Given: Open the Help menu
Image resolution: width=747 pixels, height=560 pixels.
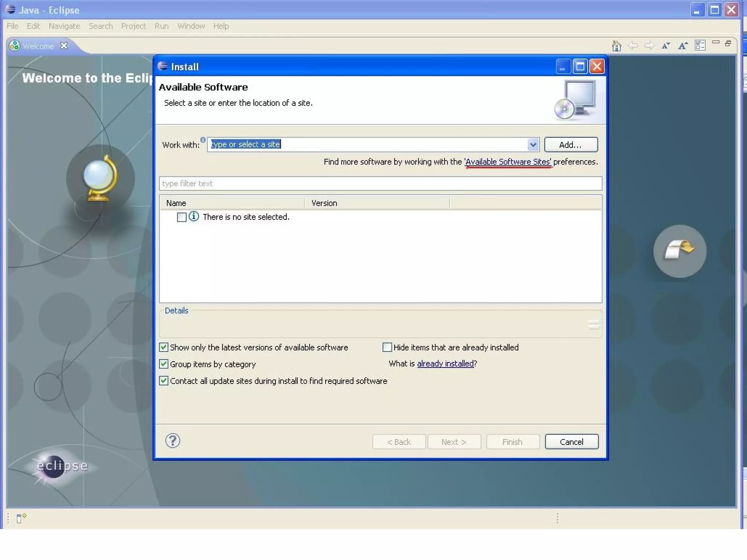Looking at the screenshot, I should [221, 26].
